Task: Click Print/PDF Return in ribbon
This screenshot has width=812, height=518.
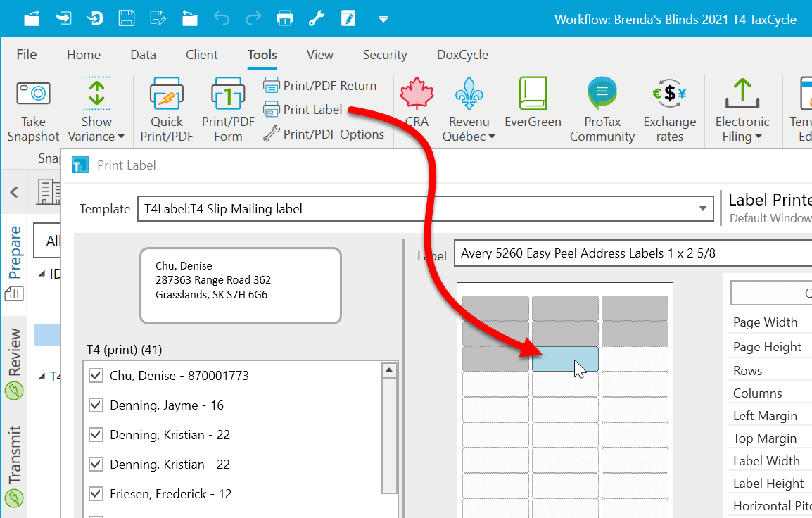Action: click(319, 85)
